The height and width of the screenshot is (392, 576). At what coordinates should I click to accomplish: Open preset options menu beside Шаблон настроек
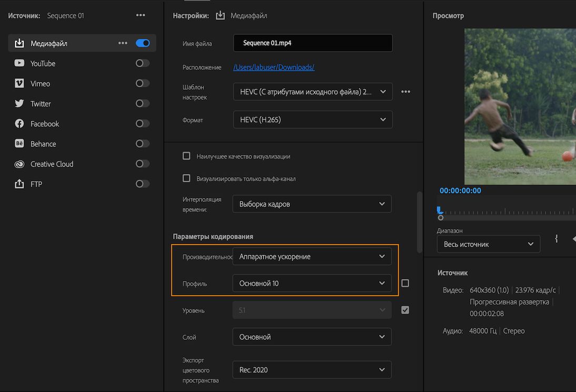coord(406,91)
